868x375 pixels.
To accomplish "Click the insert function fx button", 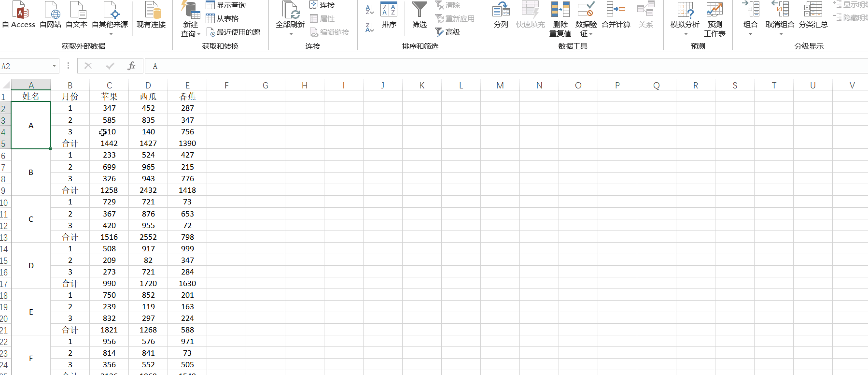I will pos(131,66).
